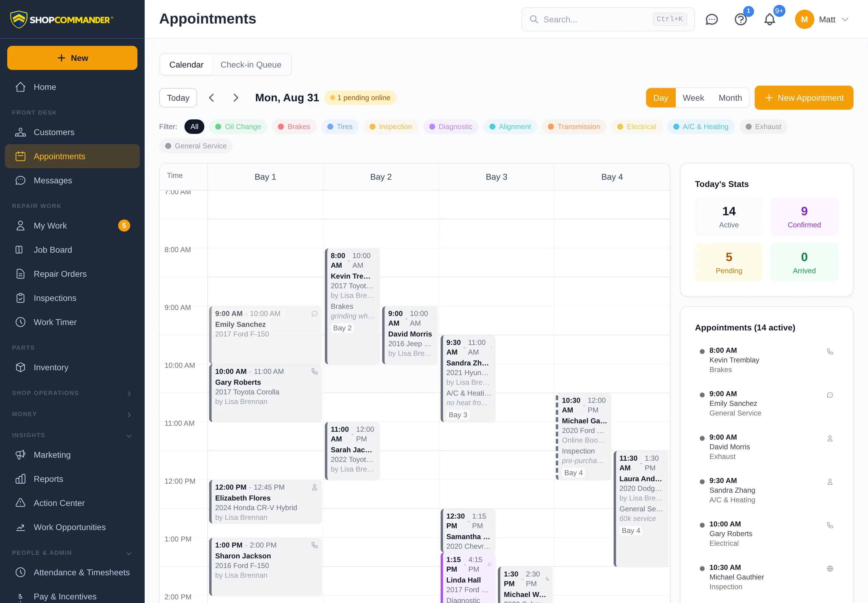Open Job Board in the sidebar
868x603 pixels.
tap(72, 250)
